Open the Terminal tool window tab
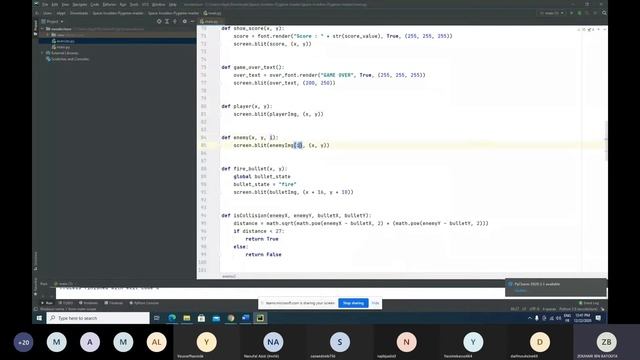640x360 pixels. click(114, 303)
